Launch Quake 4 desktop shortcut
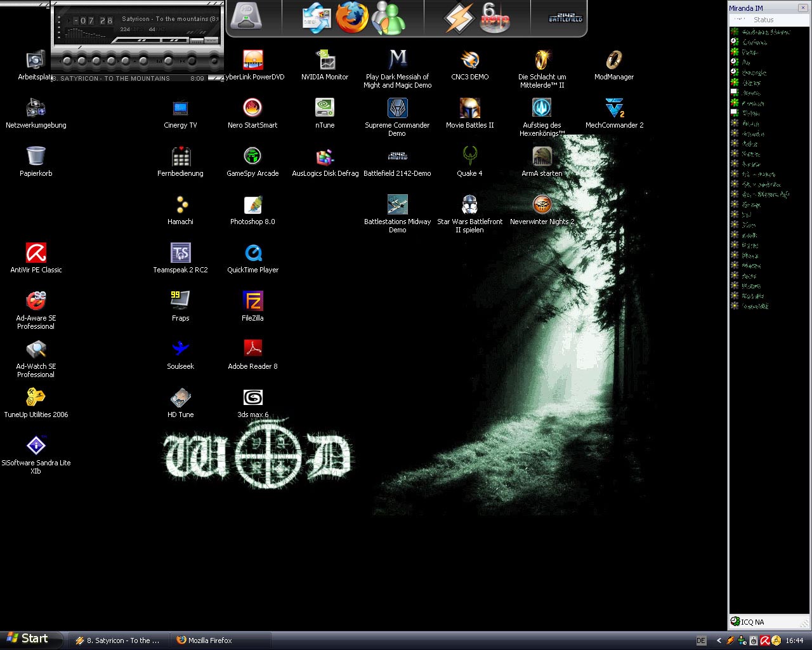 point(469,161)
